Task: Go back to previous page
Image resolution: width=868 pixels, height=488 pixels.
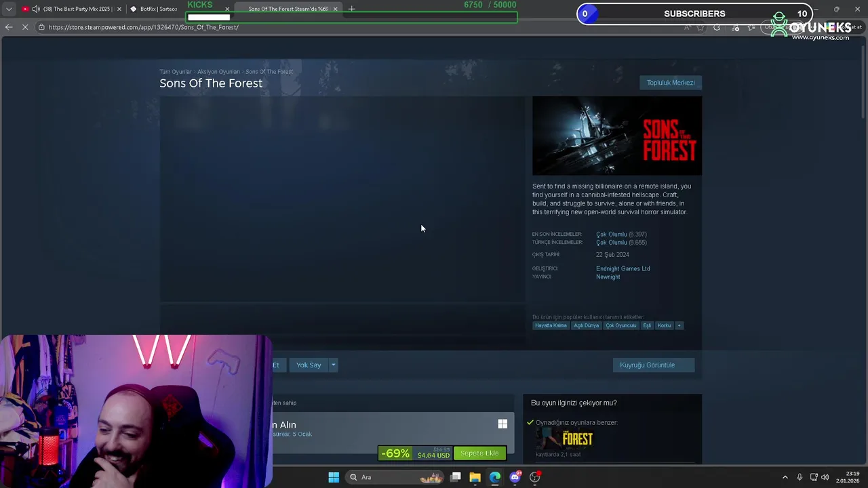Action: pos(9,27)
